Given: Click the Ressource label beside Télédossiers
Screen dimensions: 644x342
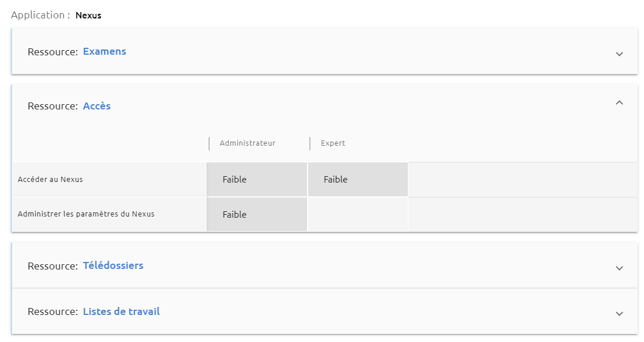Looking at the screenshot, I should pyautogui.click(x=52, y=266).
